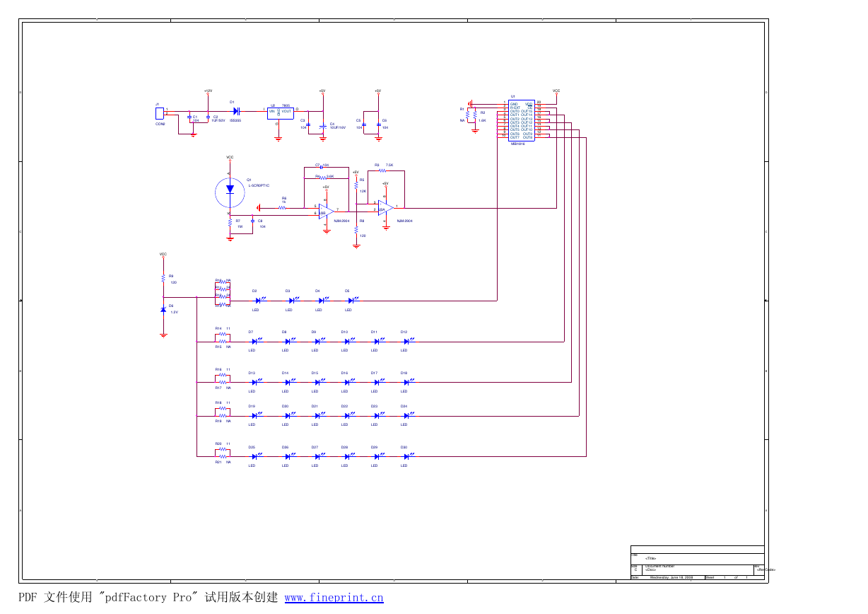Click the PDF pdfFactory Pro watermark text
Screen dimensions: 868x614
pyautogui.click(x=148, y=598)
